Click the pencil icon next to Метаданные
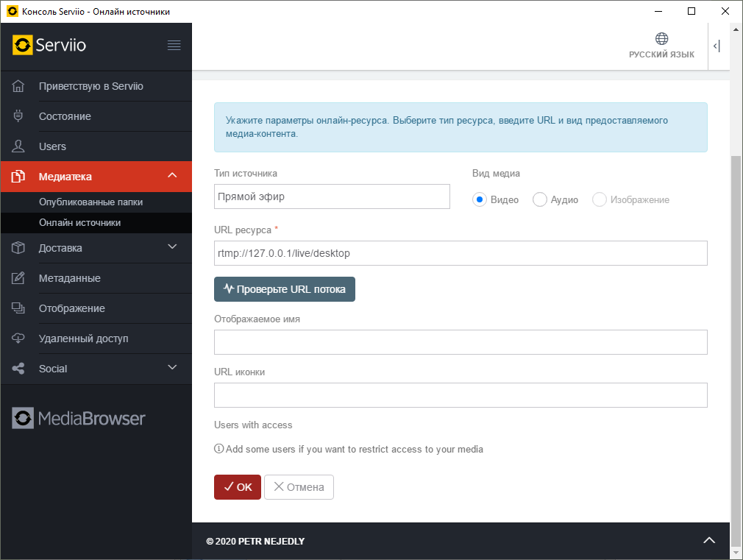 (x=19, y=278)
